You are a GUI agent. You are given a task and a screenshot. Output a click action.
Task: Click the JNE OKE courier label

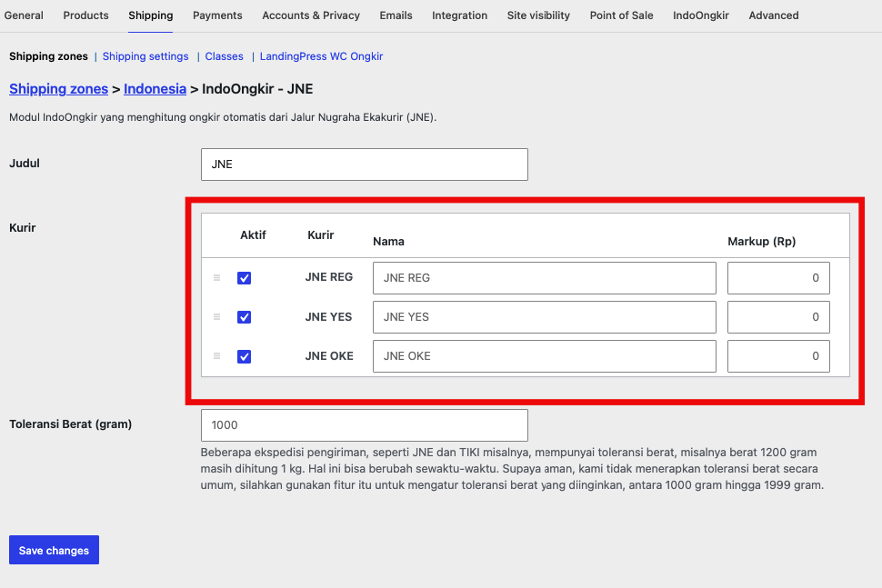[x=329, y=356]
